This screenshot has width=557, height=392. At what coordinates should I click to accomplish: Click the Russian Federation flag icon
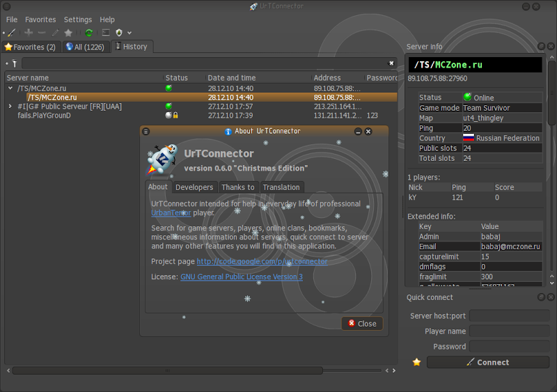pyautogui.click(x=469, y=138)
